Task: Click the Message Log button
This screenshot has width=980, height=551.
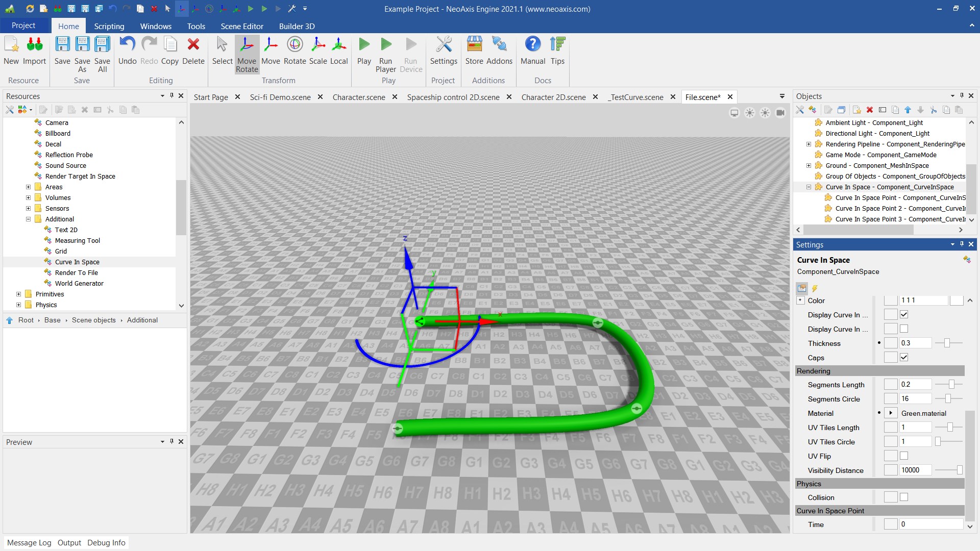Action: [29, 543]
